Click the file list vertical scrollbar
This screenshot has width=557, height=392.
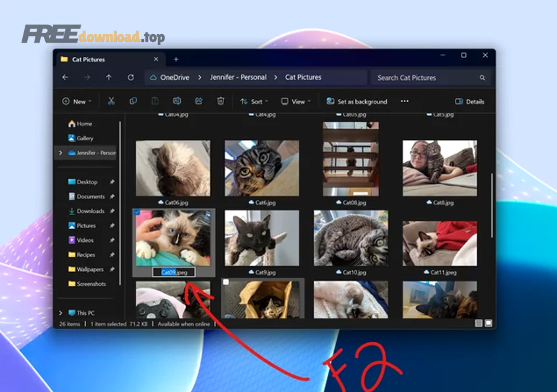coord(492,205)
